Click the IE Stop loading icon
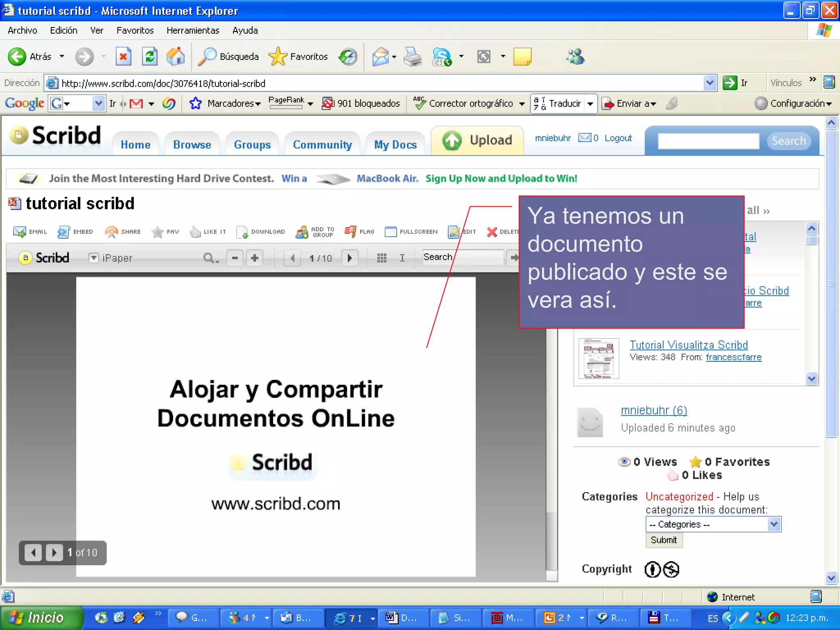840x630 pixels. click(123, 57)
